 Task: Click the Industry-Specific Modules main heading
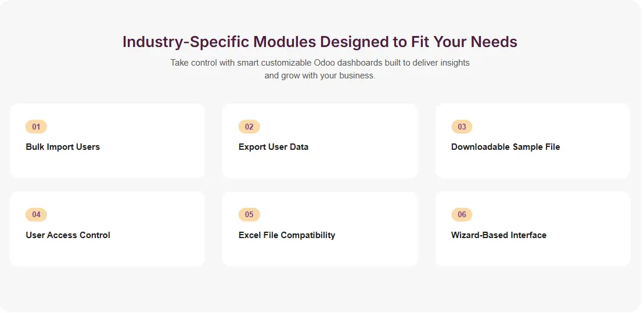click(320, 42)
